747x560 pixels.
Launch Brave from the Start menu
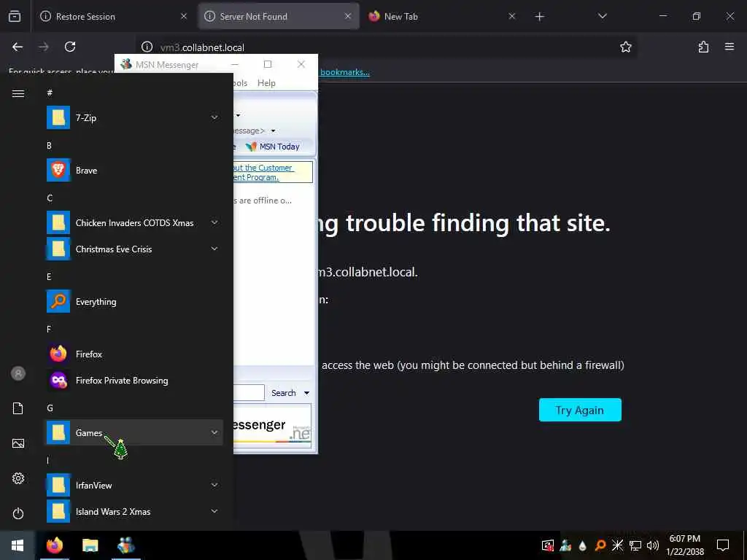134,171
